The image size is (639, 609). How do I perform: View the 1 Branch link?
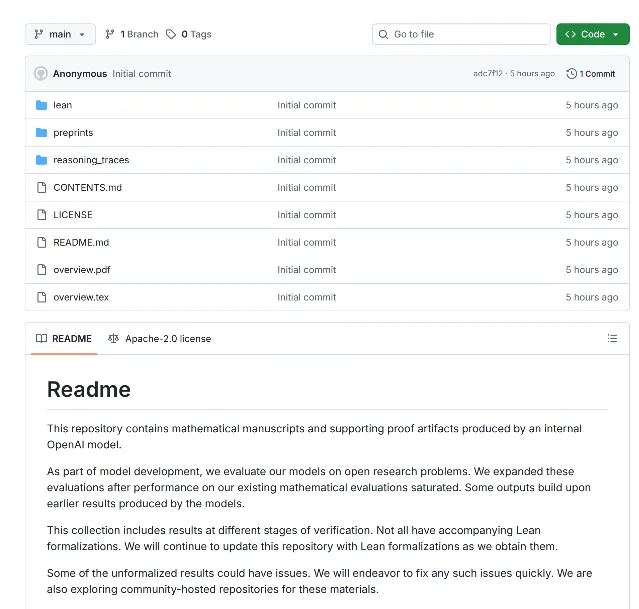(x=139, y=34)
